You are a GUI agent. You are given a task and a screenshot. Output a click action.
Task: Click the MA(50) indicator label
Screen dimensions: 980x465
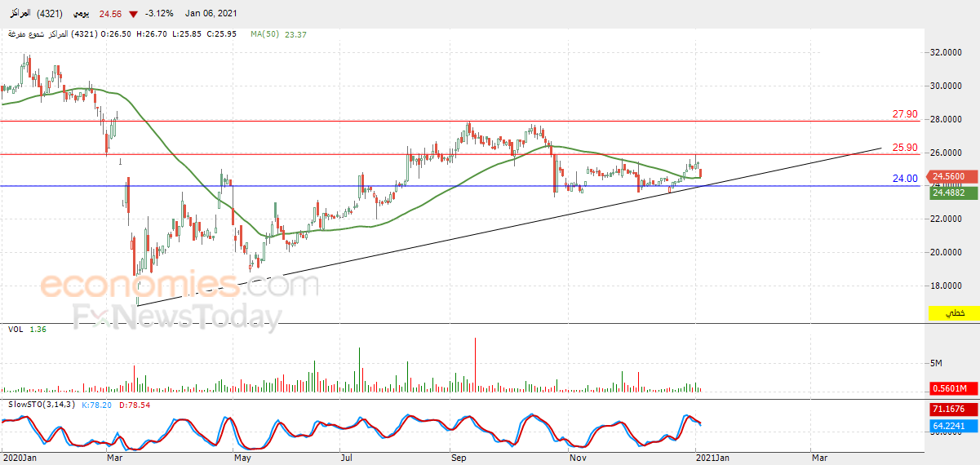click(x=265, y=34)
